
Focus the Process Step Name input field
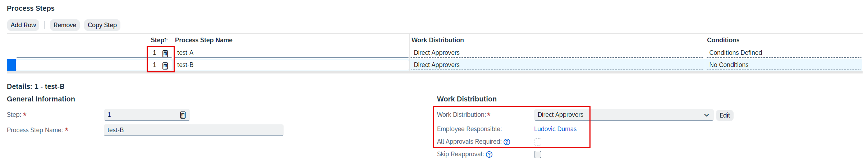point(194,130)
